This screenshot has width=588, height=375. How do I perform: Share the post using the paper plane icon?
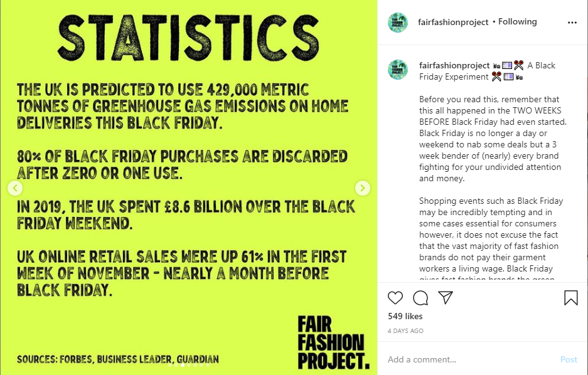pos(446,297)
